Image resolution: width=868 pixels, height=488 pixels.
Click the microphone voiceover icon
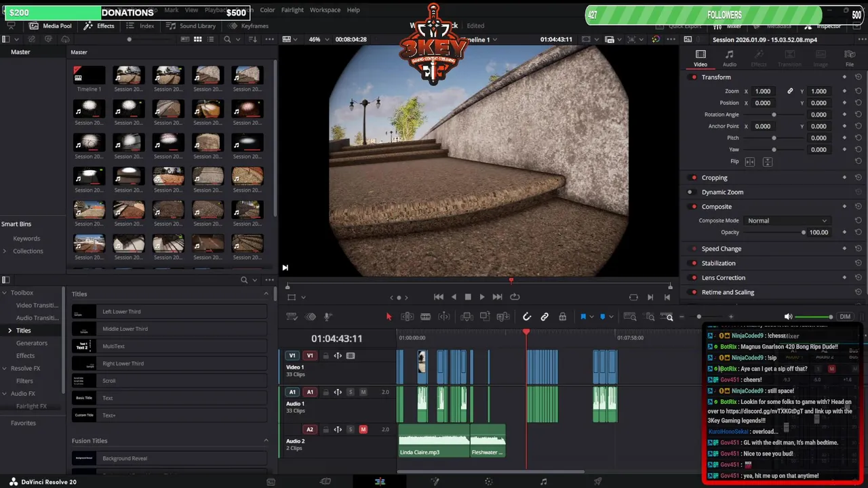[x=328, y=317]
